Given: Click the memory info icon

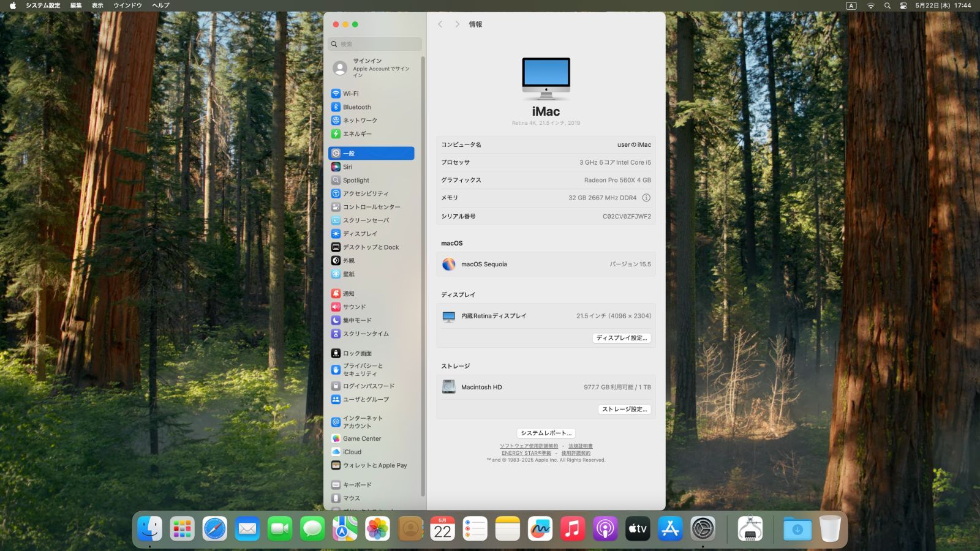Looking at the screenshot, I should point(646,198).
